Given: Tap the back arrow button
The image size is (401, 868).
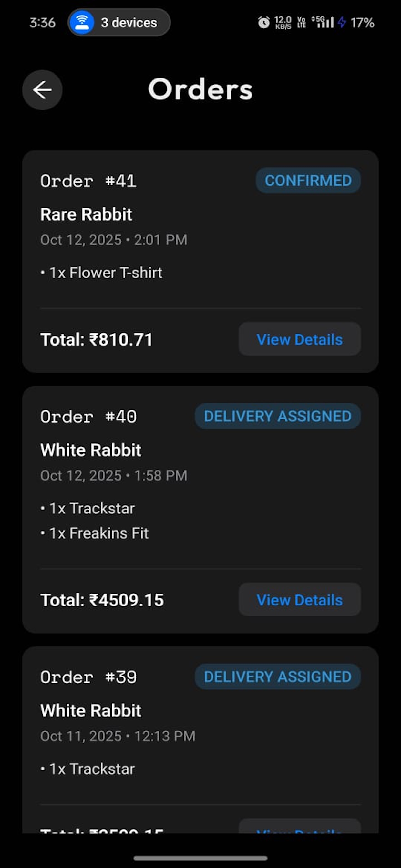Looking at the screenshot, I should click(x=42, y=90).
